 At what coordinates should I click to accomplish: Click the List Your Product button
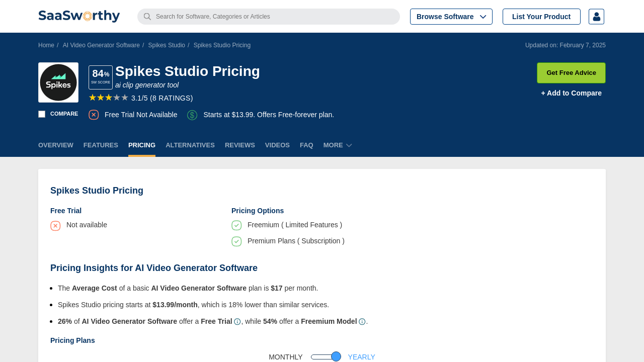(541, 17)
